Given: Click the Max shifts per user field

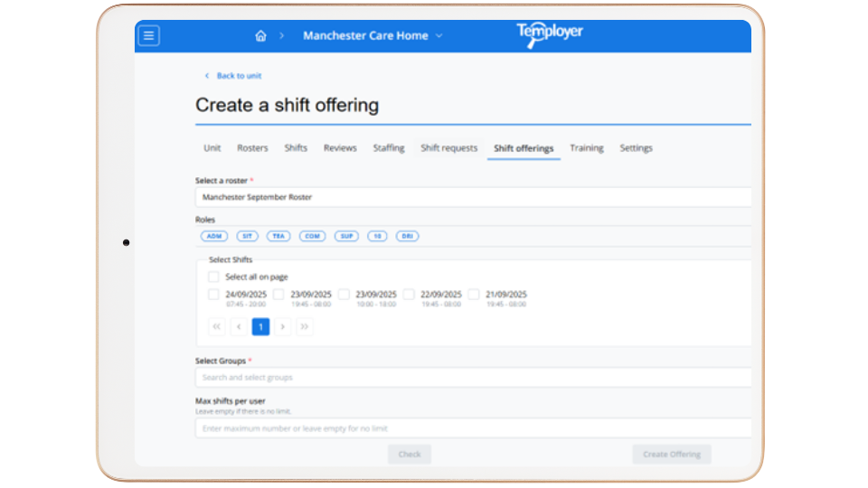Looking at the screenshot, I should pos(472,427).
